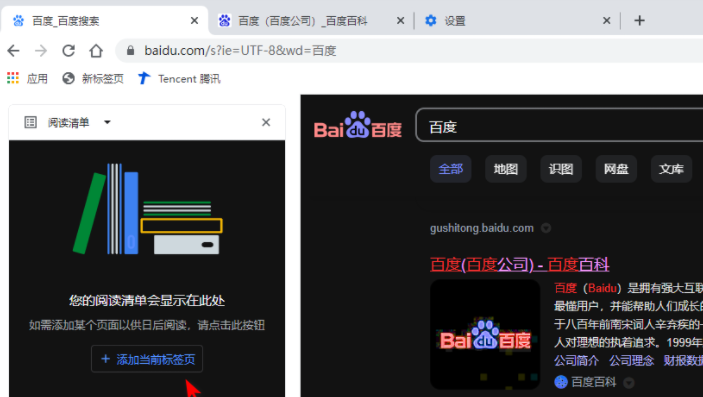Select the 识图 search category
703x397 pixels.
point(561,169)
